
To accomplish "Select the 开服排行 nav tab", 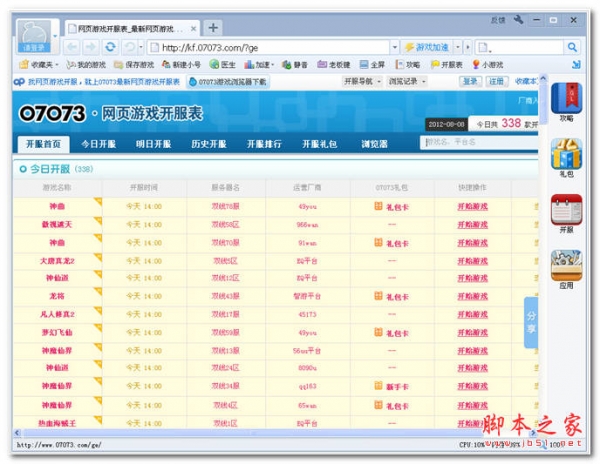I will [264, 144].
